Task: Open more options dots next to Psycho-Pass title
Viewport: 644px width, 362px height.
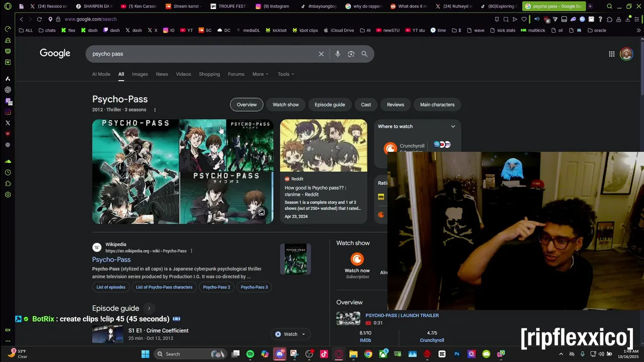Action: click(x=155, y=110)
